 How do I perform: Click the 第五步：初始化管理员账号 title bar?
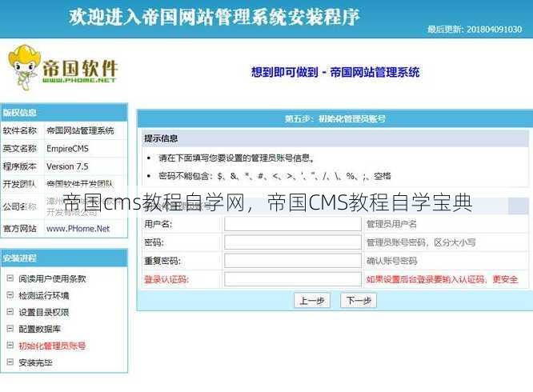[335, 118]
